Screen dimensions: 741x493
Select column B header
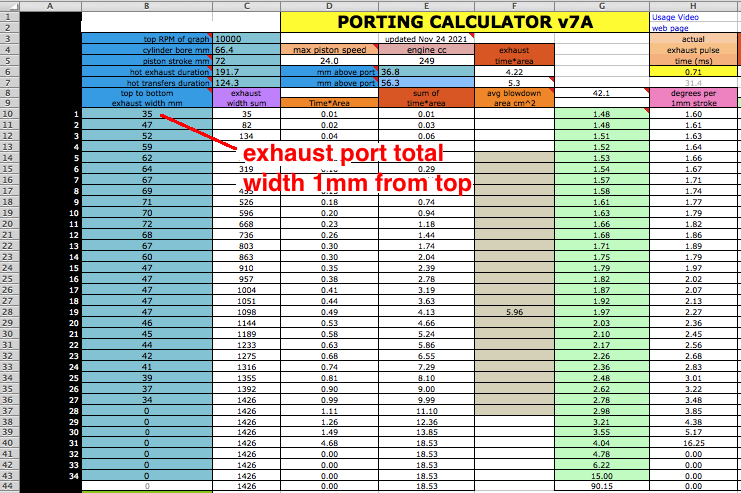point(147,6)
